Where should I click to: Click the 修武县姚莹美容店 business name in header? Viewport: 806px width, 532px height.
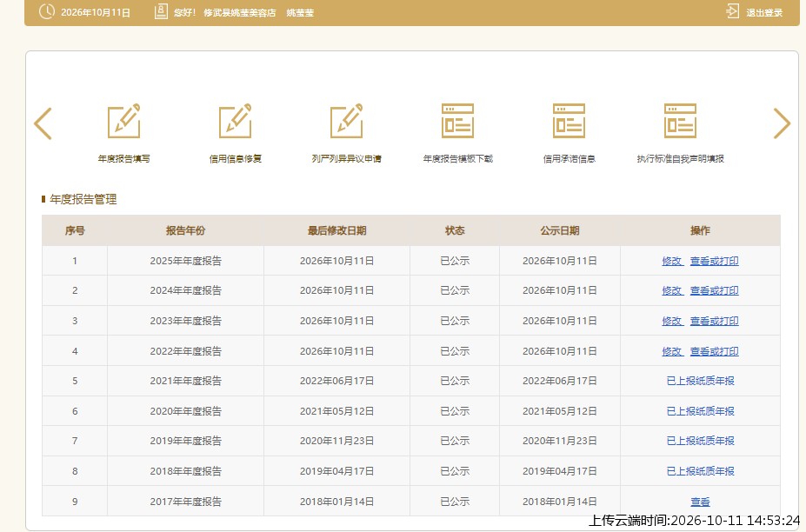click(239, 13)
